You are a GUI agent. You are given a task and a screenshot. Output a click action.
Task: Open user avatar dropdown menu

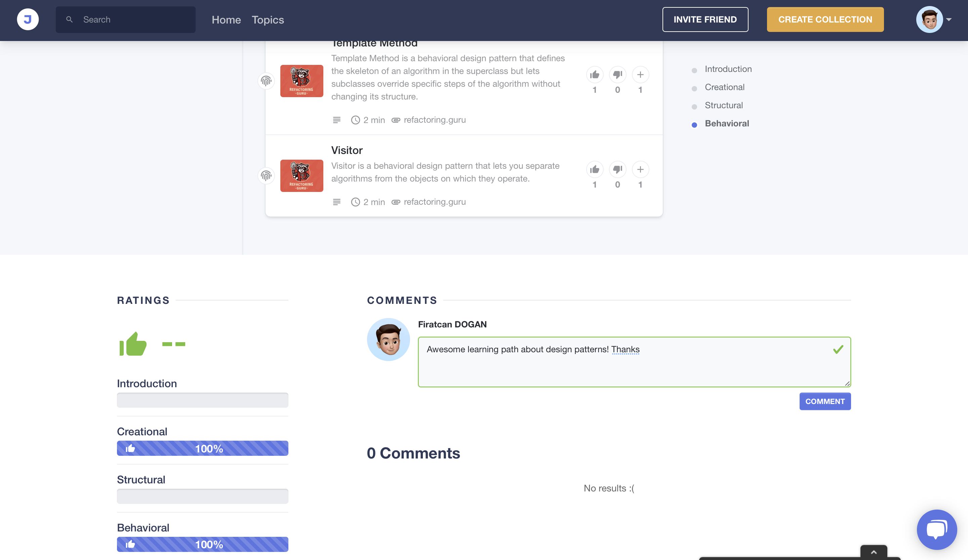pos(934,19)
